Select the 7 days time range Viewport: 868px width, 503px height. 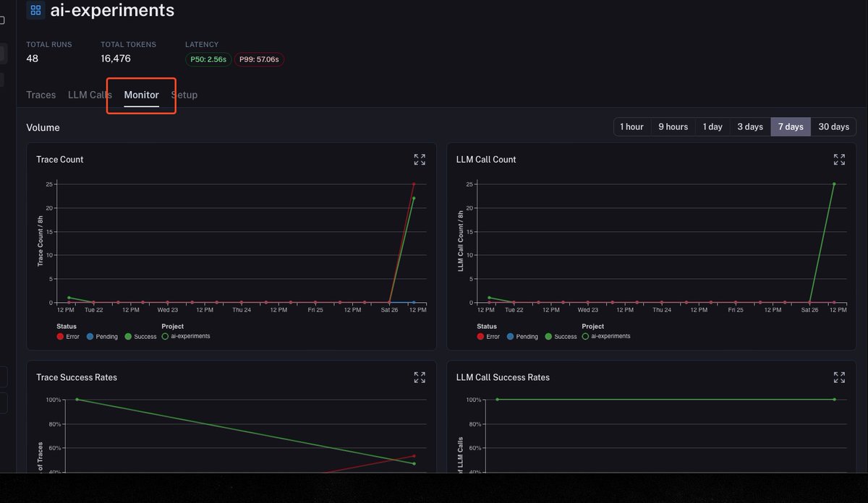tap(791, 126)
